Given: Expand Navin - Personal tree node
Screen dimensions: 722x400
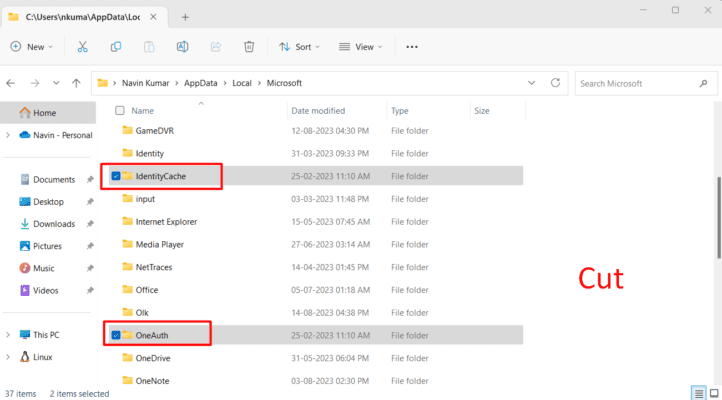Looking at the screenshot, I should 8,135.
